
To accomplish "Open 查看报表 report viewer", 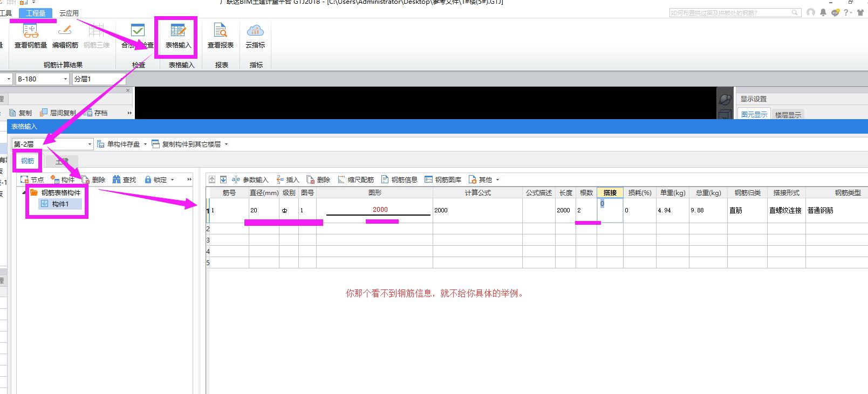I will 221,36.
